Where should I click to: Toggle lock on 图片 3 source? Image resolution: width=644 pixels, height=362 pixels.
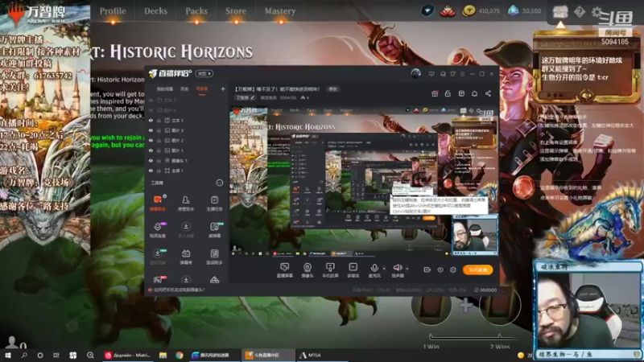[x=159, y=130]
